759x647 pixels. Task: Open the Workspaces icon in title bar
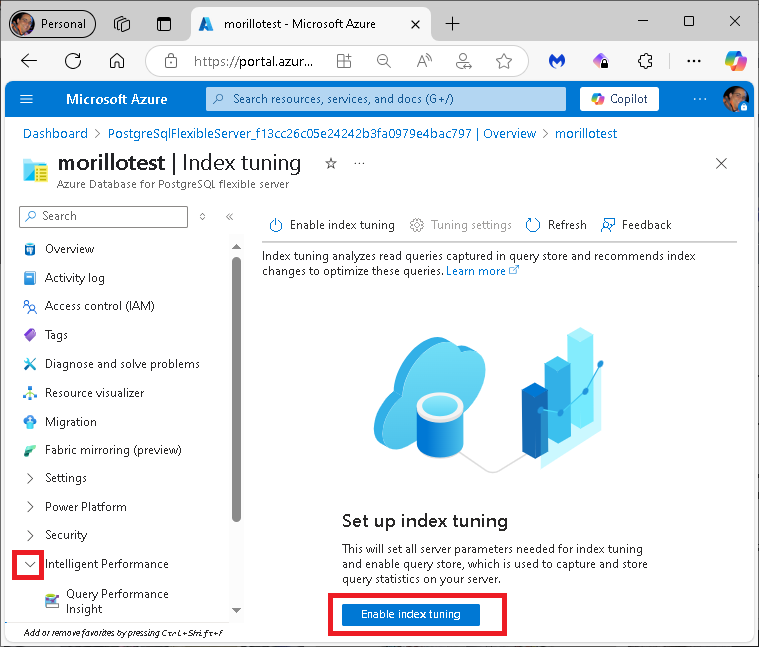[122, 24]
